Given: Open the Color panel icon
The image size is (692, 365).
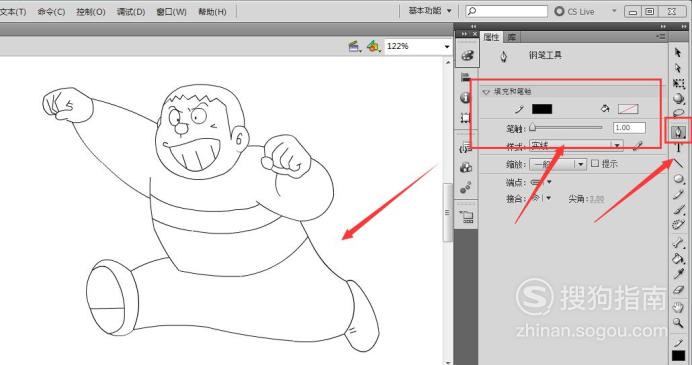Looking at the screenshot, I should pyautogui.click(x=467, y=56).
